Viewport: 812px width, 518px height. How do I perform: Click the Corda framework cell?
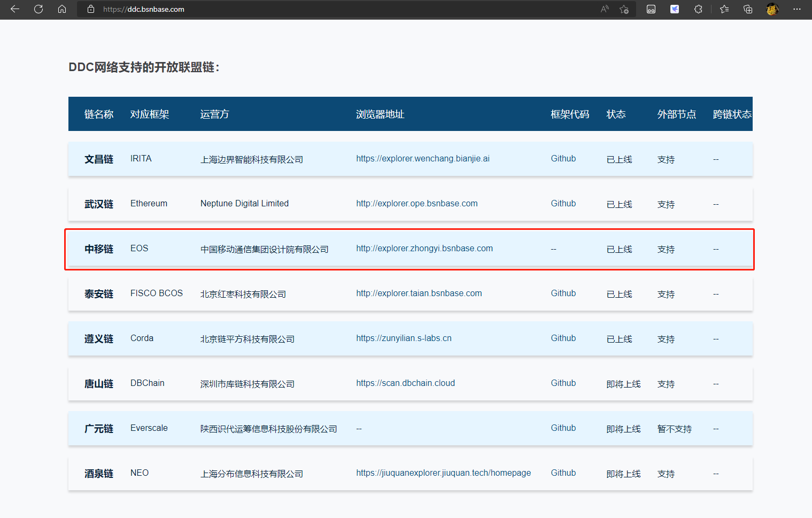coord(142,338)
